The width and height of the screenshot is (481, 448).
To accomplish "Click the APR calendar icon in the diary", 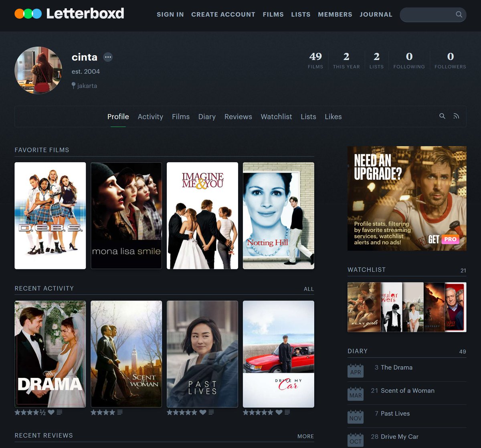I will tap(356, 371).
